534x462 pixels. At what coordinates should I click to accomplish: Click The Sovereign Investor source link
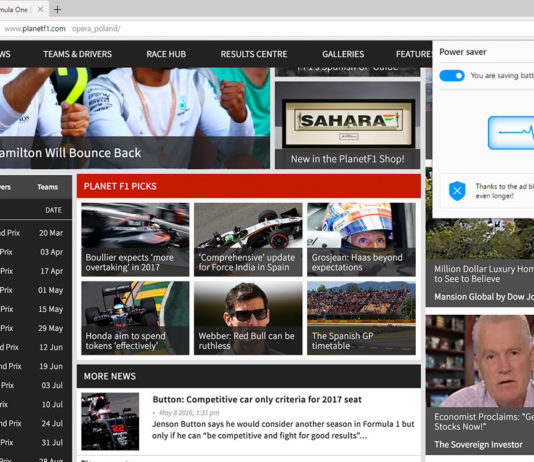pyautogui.click(x=478, y=444)
